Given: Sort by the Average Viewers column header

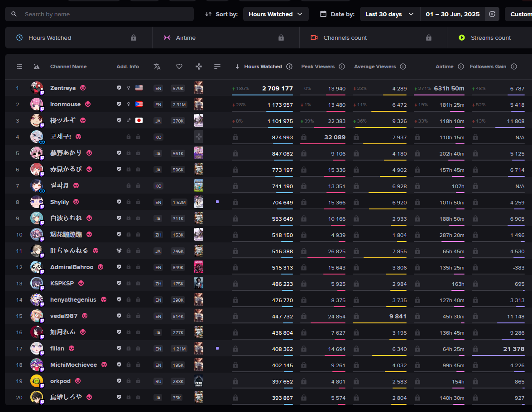Looking at the screenshot, I should (375, 67).
